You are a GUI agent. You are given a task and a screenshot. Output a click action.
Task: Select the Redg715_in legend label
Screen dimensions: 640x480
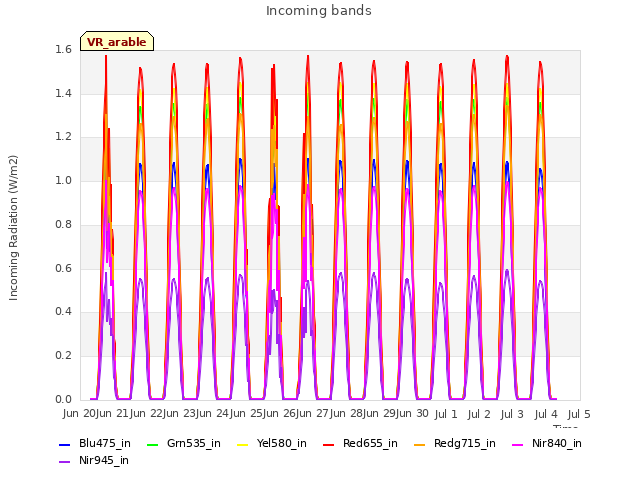464,444
